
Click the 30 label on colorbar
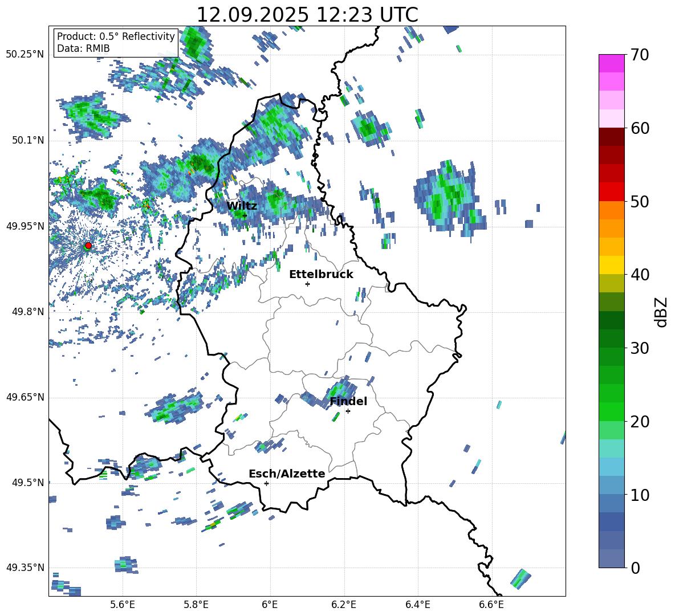point(640,348)
